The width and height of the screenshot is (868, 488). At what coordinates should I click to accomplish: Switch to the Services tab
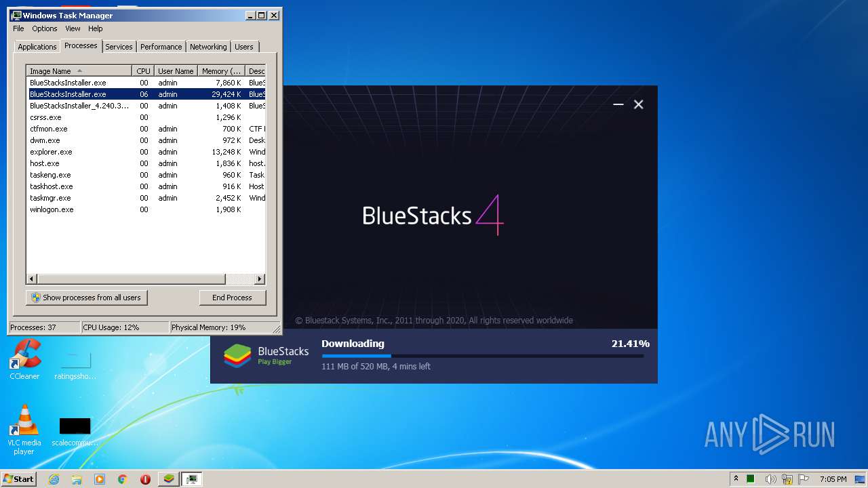(119, 47)
